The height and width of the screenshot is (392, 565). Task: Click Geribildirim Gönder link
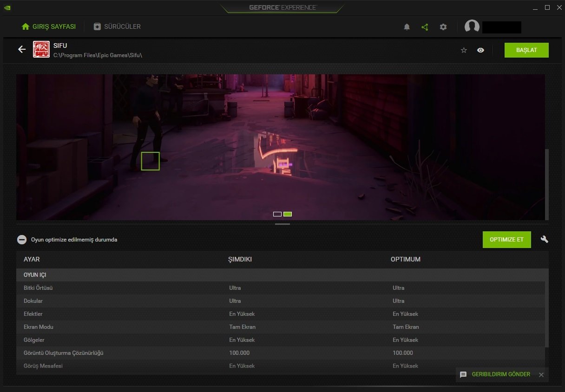(501, 374)
